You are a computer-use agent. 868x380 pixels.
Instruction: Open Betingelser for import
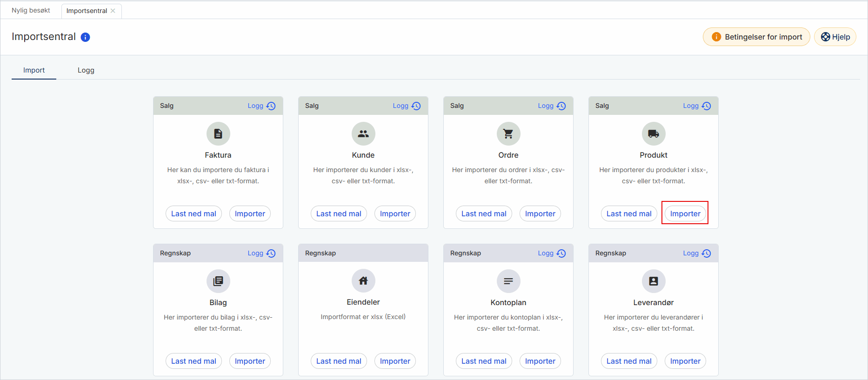[x=756, y=37]
